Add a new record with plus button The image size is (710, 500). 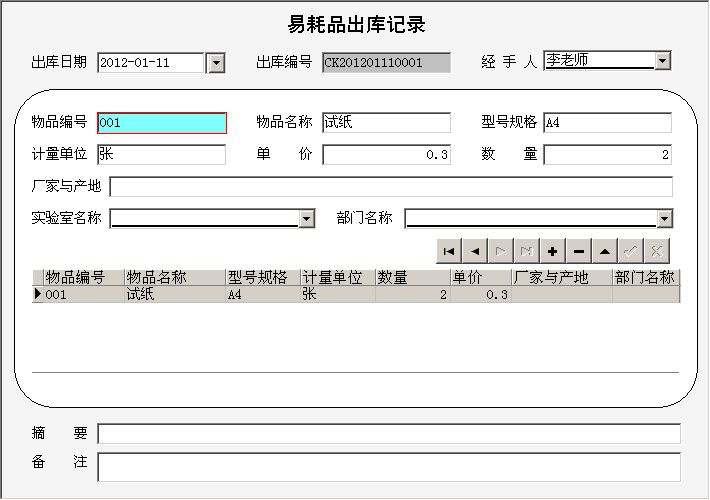[x=552, y=251]
